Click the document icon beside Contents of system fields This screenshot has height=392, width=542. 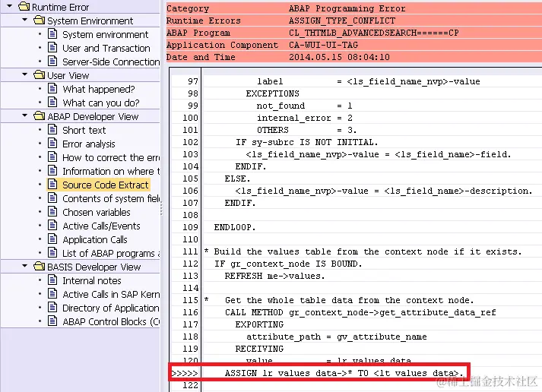[52, 198]
